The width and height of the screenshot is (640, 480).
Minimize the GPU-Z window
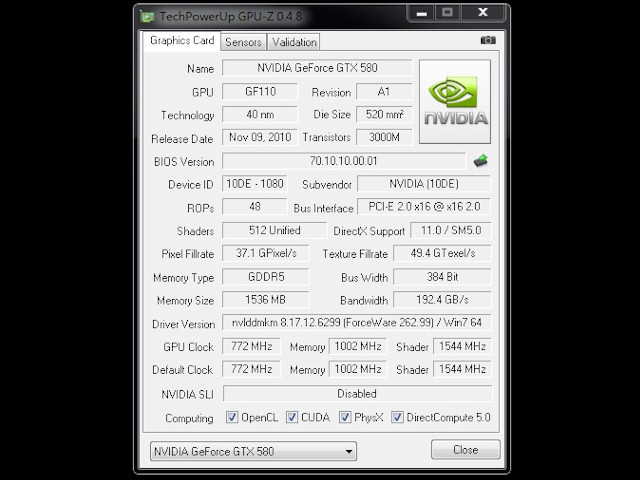click(422, 13)
